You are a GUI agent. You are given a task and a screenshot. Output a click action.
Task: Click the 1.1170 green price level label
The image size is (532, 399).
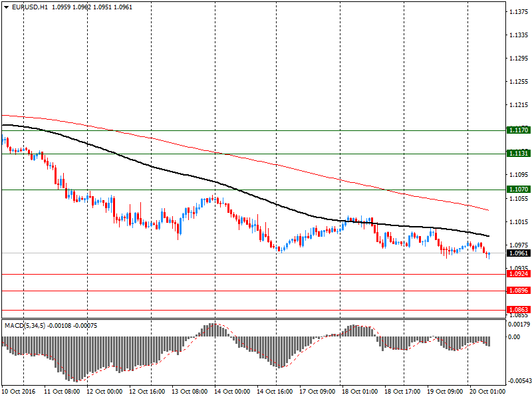coord(519,130)
